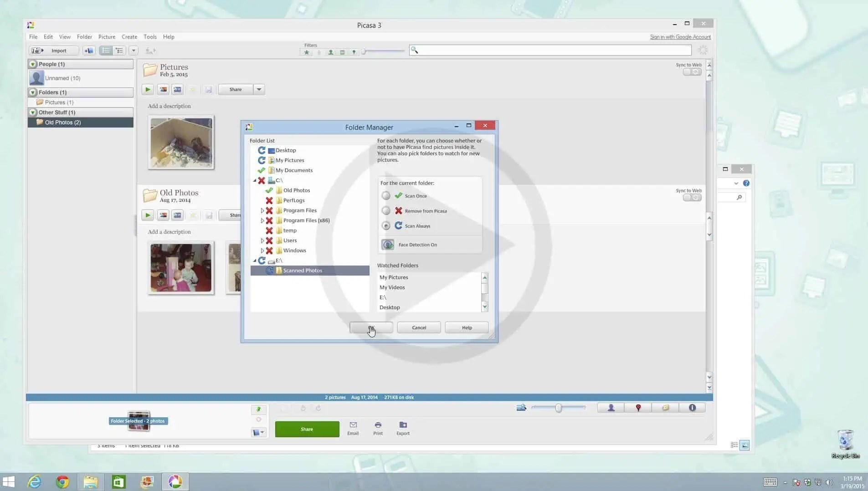868x491 pixels.
Task: Show the Properties info panel button
Action: (692, 408)
